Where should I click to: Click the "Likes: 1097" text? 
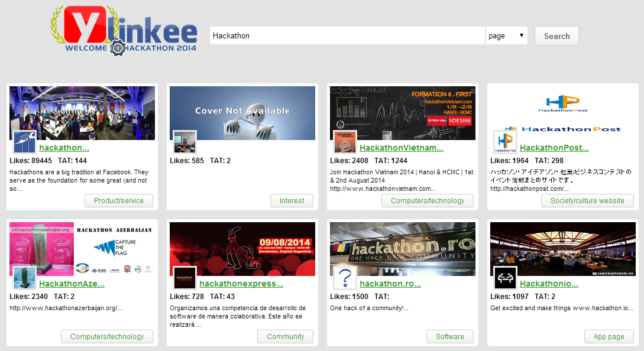pyautogui.click(x=509, y=297)
